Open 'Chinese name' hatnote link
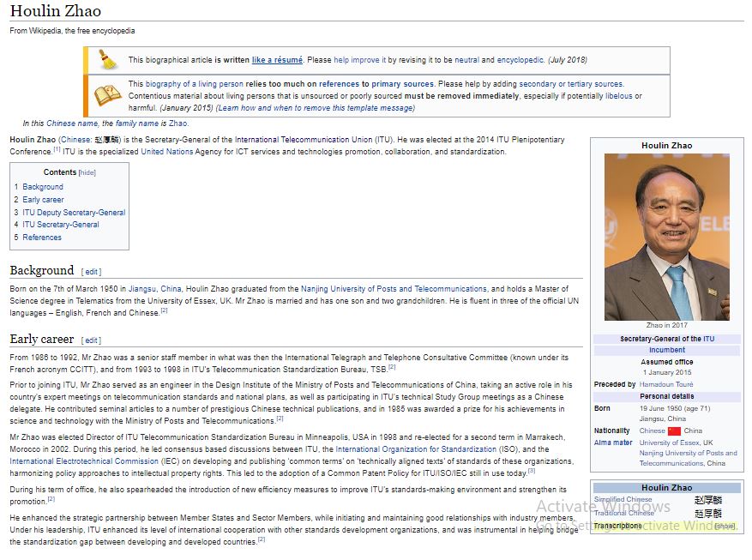This screenshot has height=560, width=752. pyautogui.click(x=72, y=123)
